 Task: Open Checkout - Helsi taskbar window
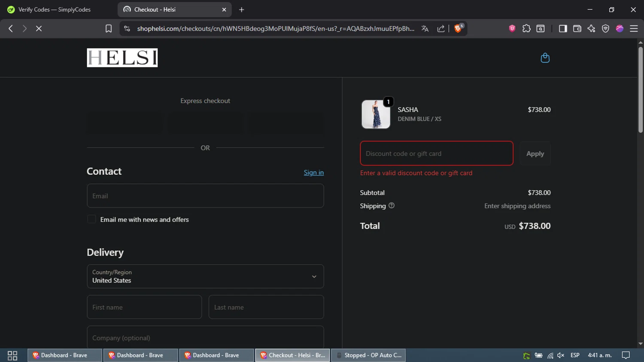(x=292, y=355)
